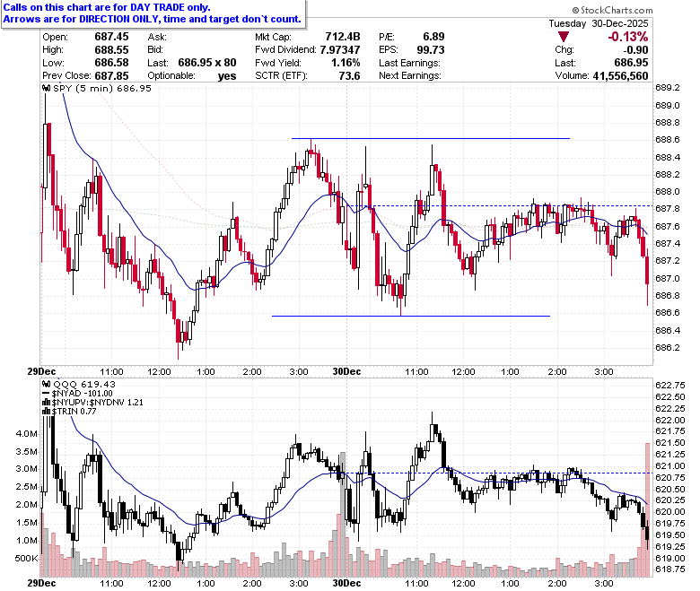Click the Chg value '-0.90'
700x591 pixels.
click(x=635, y=50)
